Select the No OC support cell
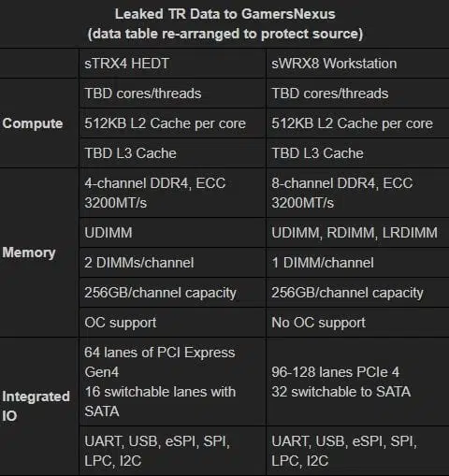The image size is (449, 476). pyautogui.click(x=357, y=323)
